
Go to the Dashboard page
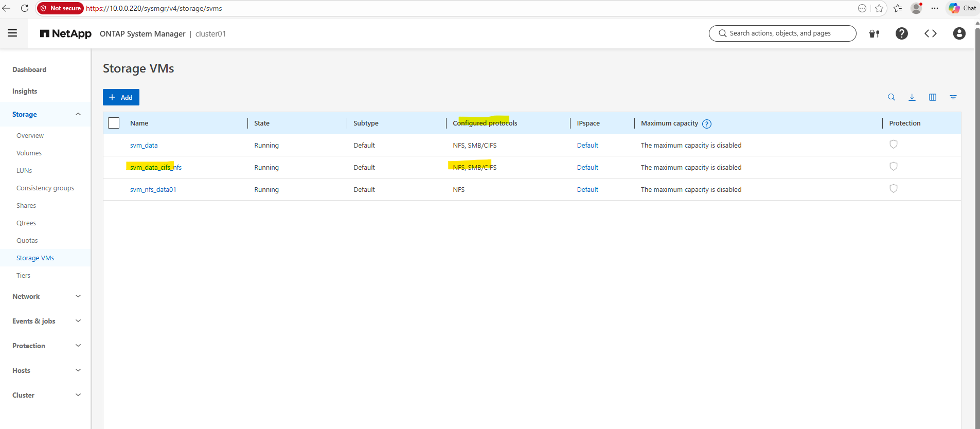pyautogui.click(x=29, y=69)
